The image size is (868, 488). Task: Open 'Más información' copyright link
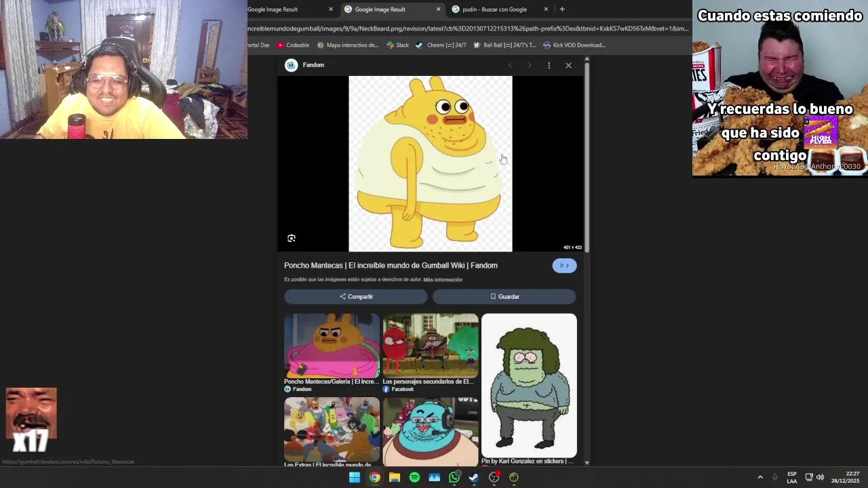[443, 280]
